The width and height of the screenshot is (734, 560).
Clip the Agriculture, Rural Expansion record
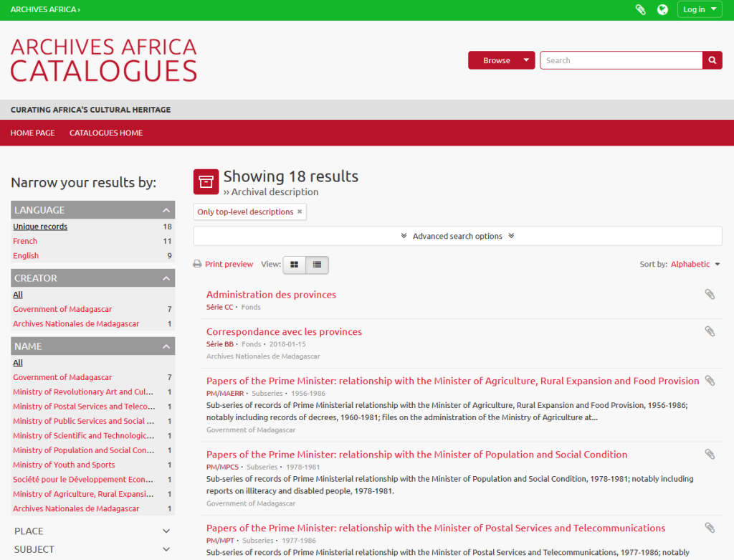(x=710, y=381)
